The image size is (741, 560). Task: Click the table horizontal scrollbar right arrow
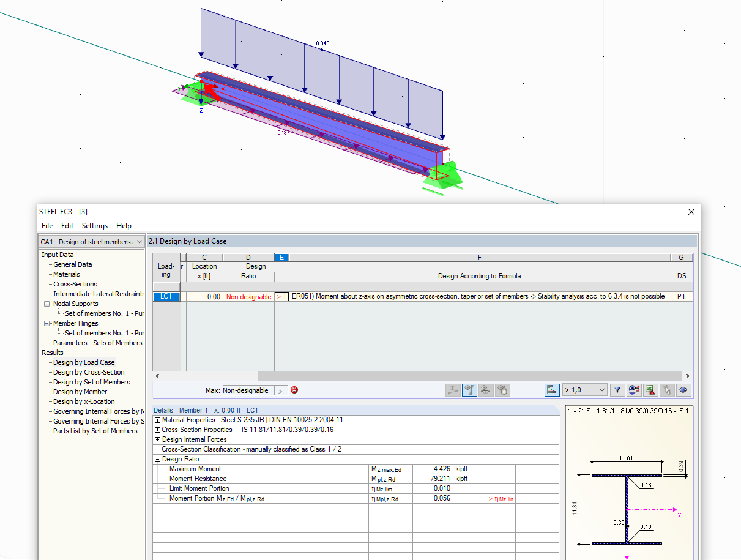point(688,376)
